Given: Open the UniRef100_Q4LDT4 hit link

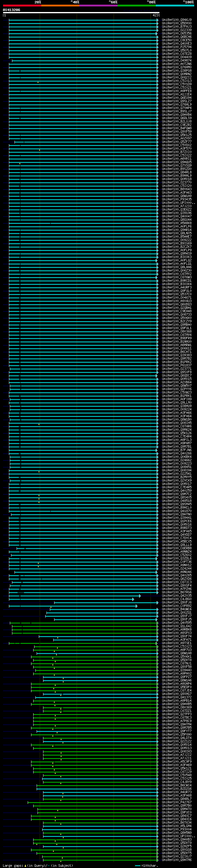Looking at the screenshot, I should (x=177, y=738).
